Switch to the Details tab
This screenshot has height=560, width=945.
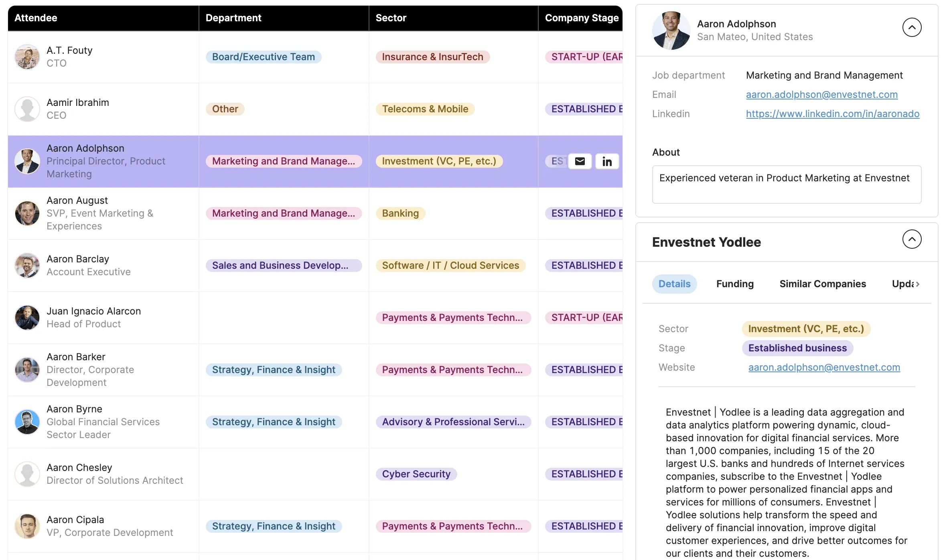click(x=674, y=284)
